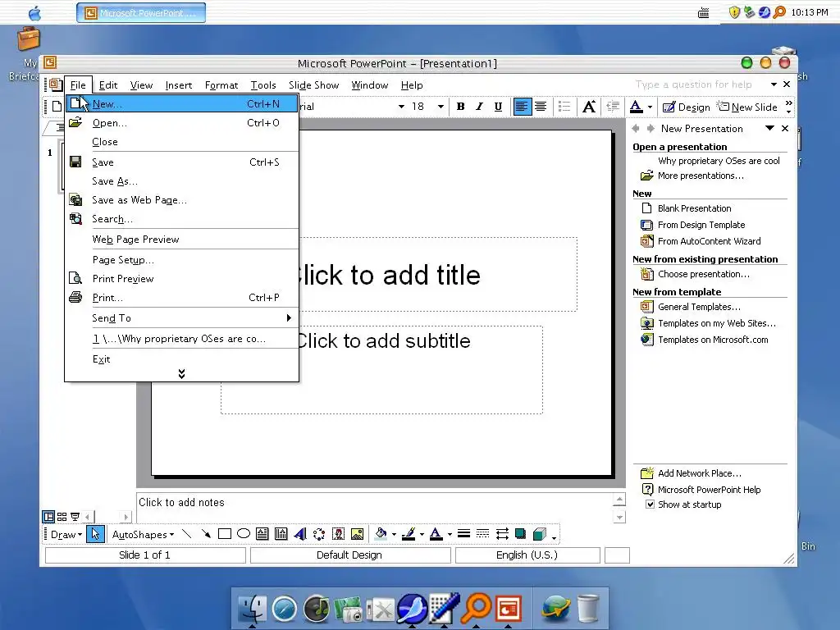840x630 pixels.
Task: Uncheck Show at startup checkbox
Action: coord(650,504)
